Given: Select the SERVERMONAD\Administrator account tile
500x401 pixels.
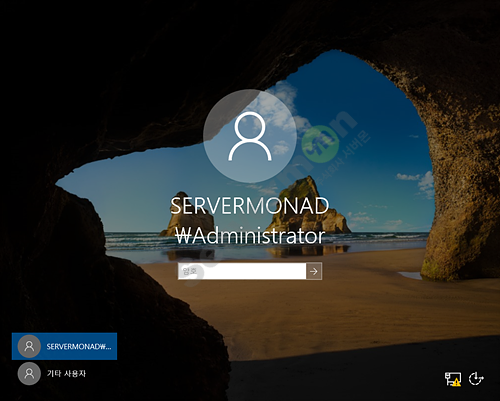Looking at the screenshot, I should pos(64,346).
